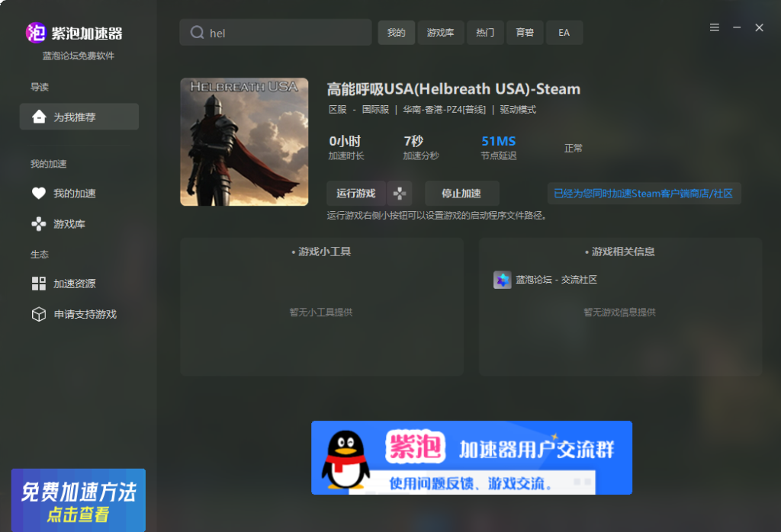Click the house icon beside 为我推荐
This screenshot has width=781, height=532.
tap(39, 117)
